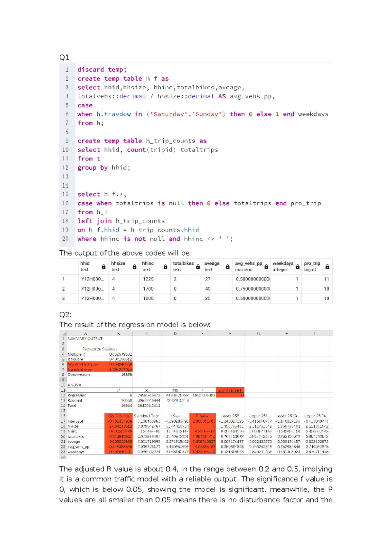Click line number 20 in code gutter
The image size is (392, 555).
point(65,239)
